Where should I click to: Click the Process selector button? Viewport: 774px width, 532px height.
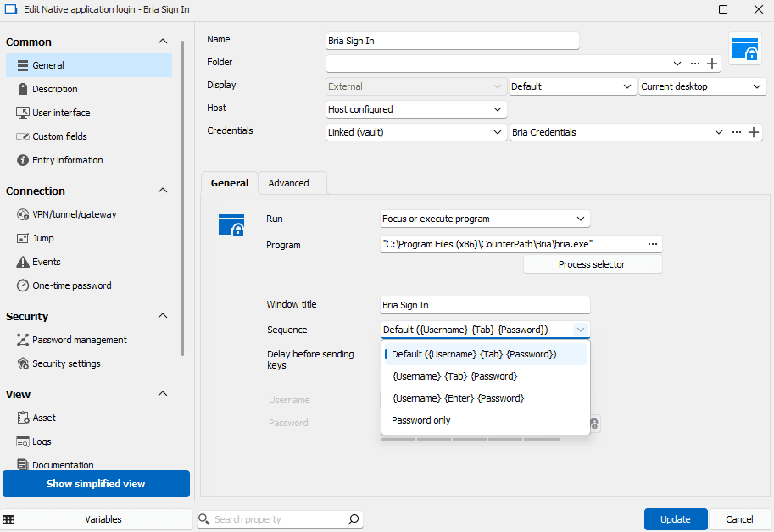(592, 264)
